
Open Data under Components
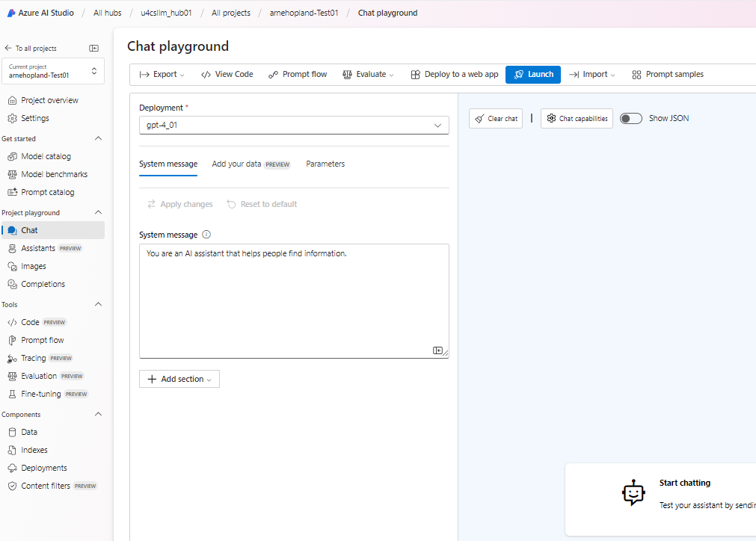[x=29, y=432]
